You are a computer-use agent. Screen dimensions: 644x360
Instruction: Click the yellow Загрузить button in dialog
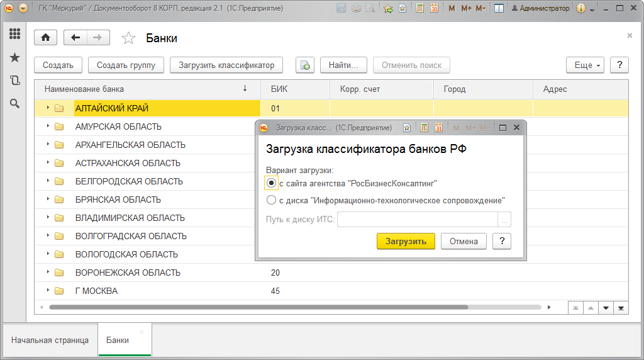tap(406, 241)
